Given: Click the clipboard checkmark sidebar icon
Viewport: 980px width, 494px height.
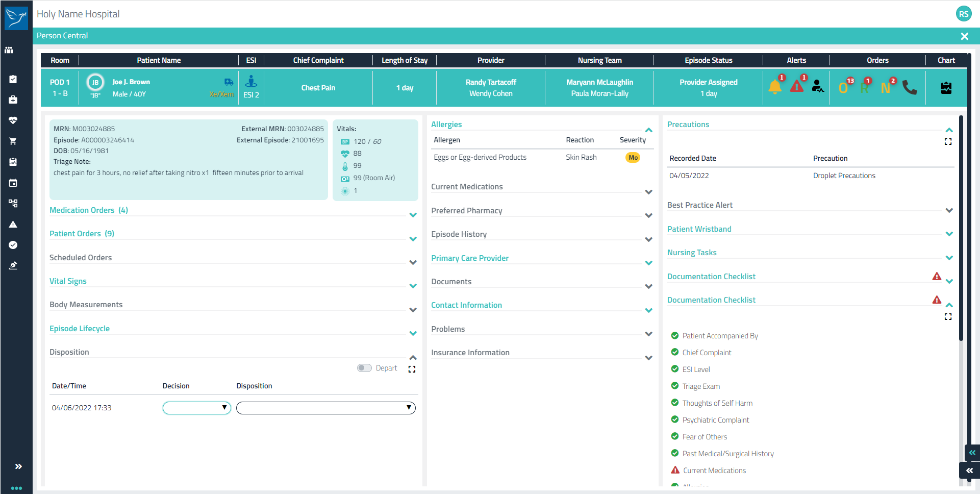Looking at the screenshot, I should coord(13,79).
